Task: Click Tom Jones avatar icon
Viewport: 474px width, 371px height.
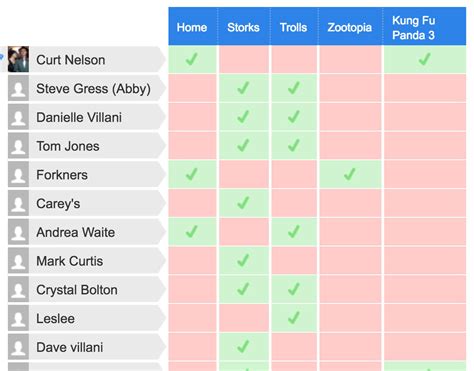Action: 18,146
